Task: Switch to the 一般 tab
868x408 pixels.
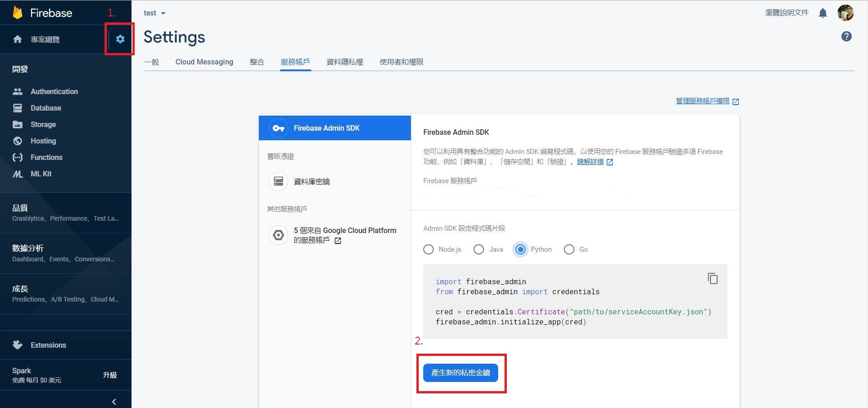Action: (152, 62)
